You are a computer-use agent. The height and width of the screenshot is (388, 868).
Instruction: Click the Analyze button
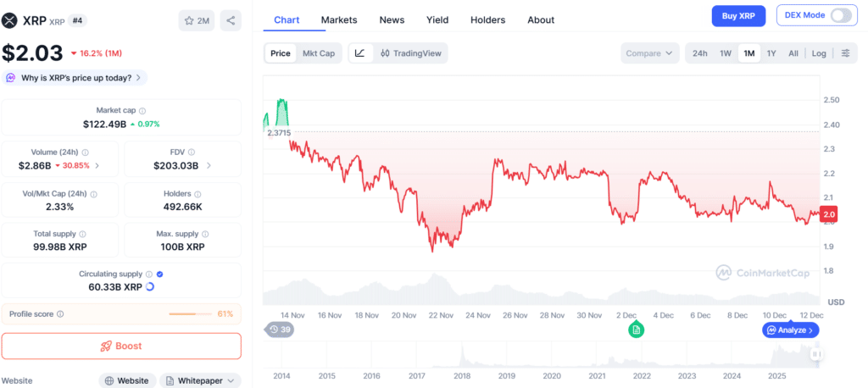click(x=791, y=330)
